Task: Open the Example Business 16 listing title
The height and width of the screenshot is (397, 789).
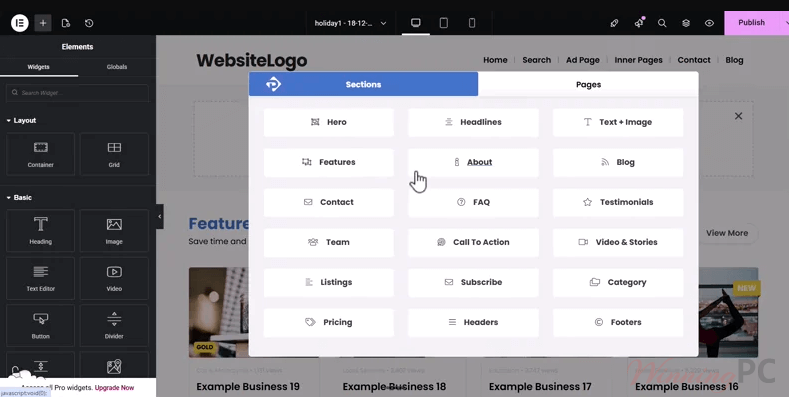Action: pos(686,387)
